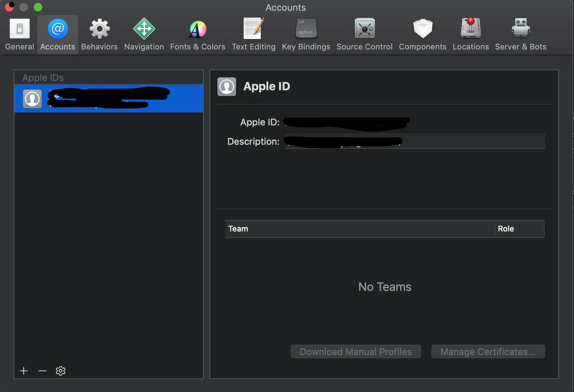The image size is (574, 392).
Task: Close the Accounts preferences window
Action: coord(10,7)
